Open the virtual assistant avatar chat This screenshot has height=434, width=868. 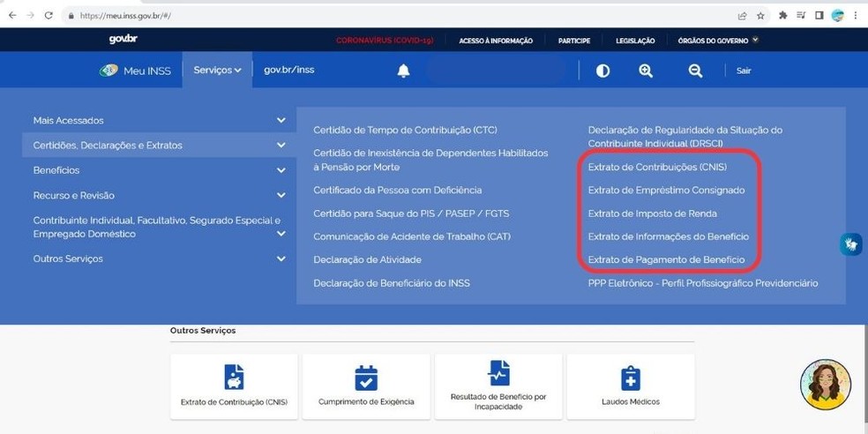[826, 385]
